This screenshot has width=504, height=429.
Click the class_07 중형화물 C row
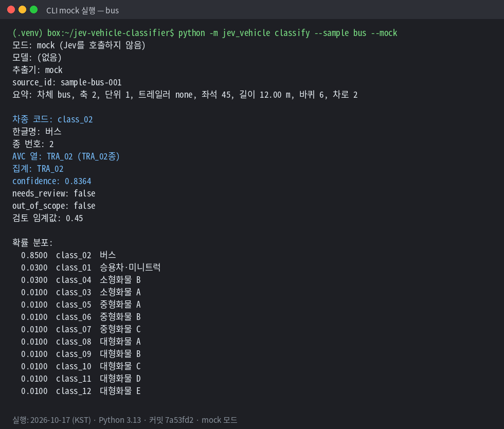click(81, 329)
